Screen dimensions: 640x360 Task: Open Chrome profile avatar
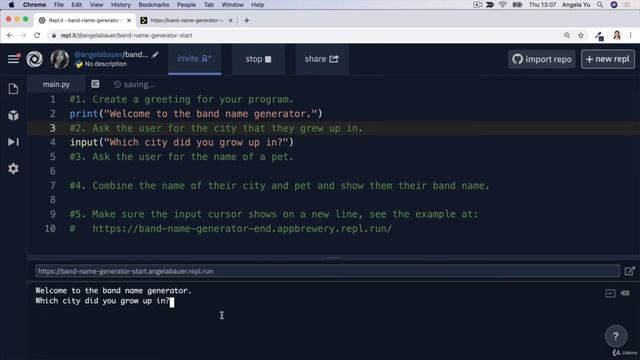point(617,36)
